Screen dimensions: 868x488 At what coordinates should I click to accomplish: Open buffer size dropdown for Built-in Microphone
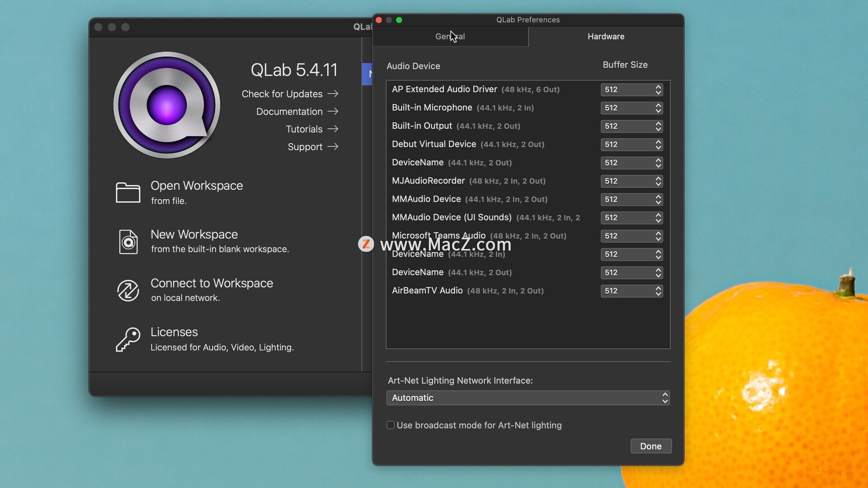[632, 108]
